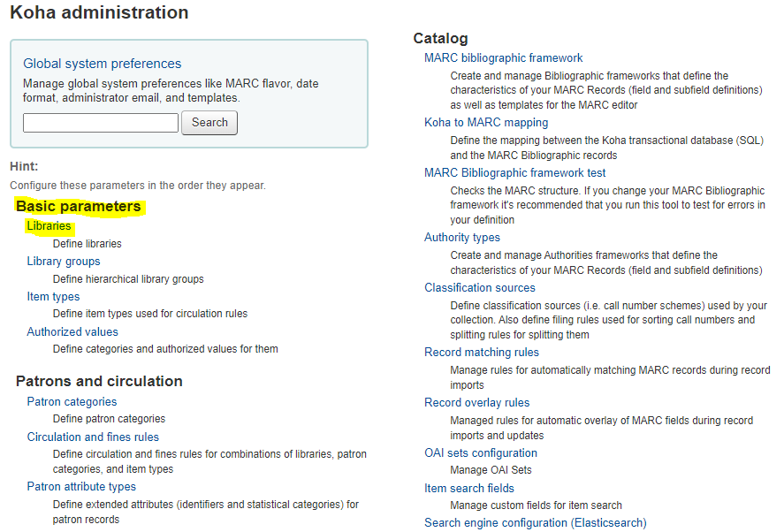Screen dimensions: 784x532
Task: Open OAI sets configuration
Action: point(481,453)
